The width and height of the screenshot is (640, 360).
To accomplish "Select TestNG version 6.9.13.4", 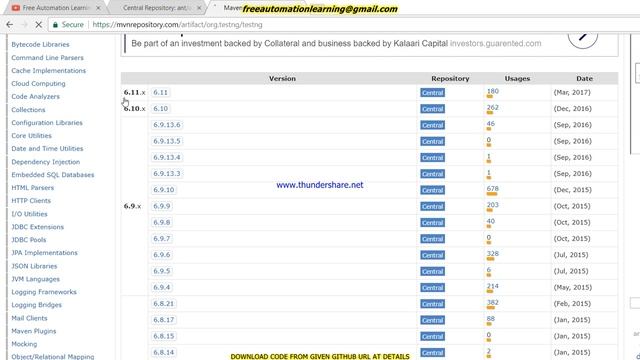I will coord(167,158).
